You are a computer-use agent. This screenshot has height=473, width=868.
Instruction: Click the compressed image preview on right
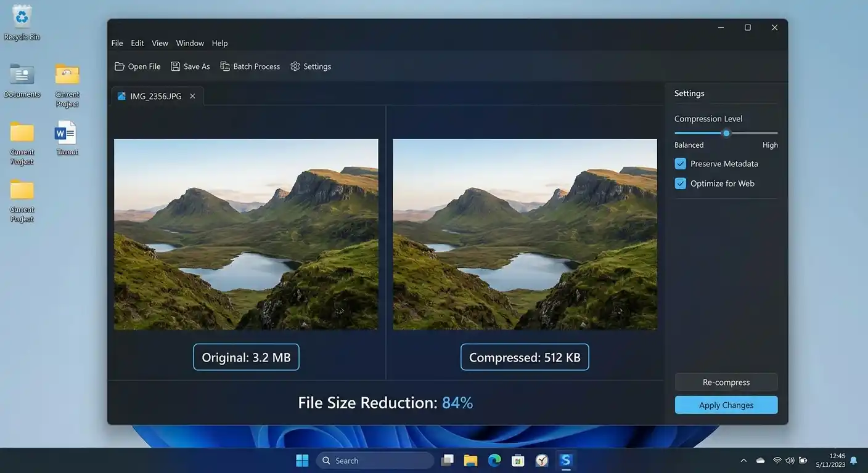coord(525,234)
